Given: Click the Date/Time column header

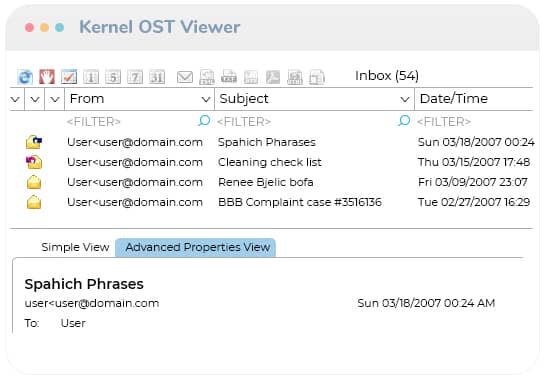Looking at the screenshot, I should (473, 99).
